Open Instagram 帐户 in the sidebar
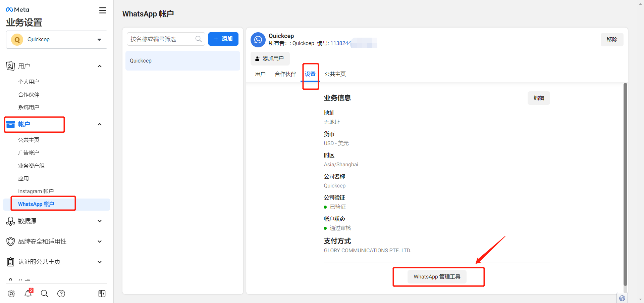 pos(36,191)
